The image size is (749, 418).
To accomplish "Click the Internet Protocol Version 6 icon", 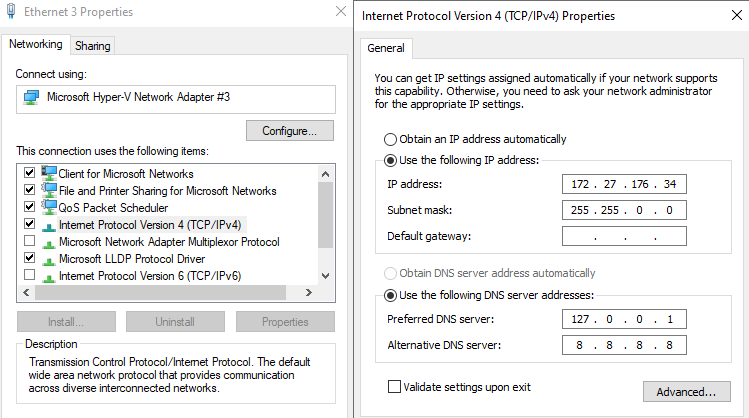I will point(49,276).
